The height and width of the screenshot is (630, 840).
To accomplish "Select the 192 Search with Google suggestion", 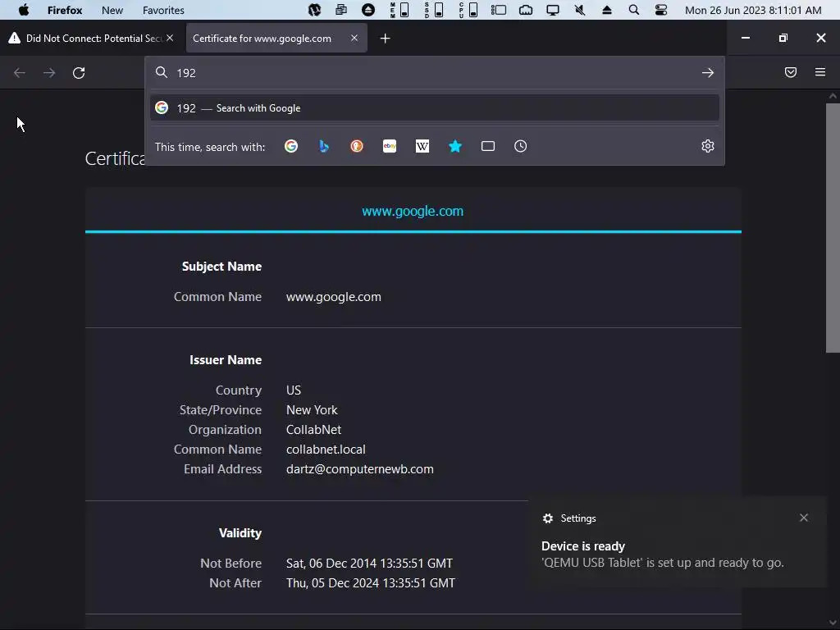I will click(435, 107).
